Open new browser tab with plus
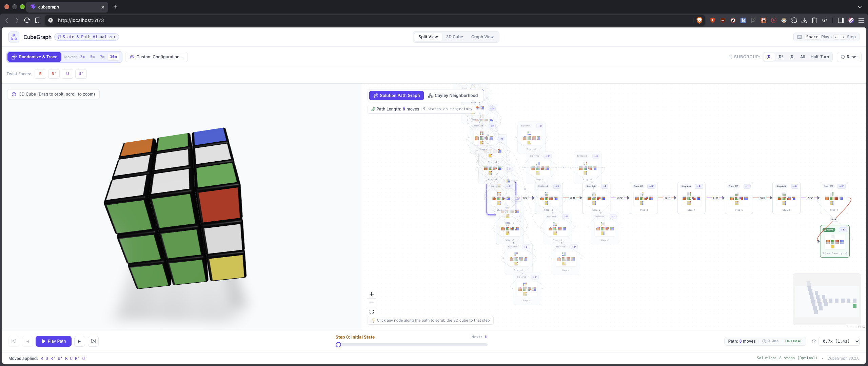868x366 pixels. 115,7
